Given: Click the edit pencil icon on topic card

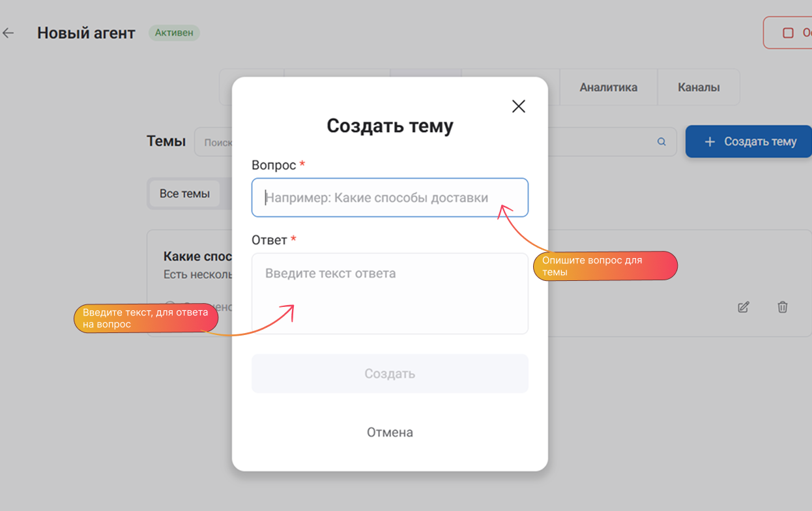Looking at the screenshot, I should click(743, 307).
